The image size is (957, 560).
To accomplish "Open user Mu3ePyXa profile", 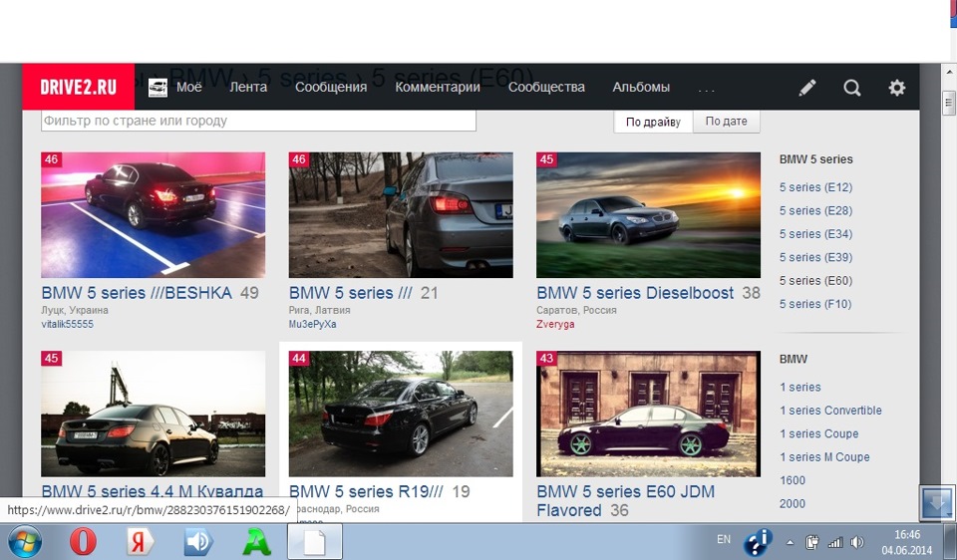I will click(312, 324).
